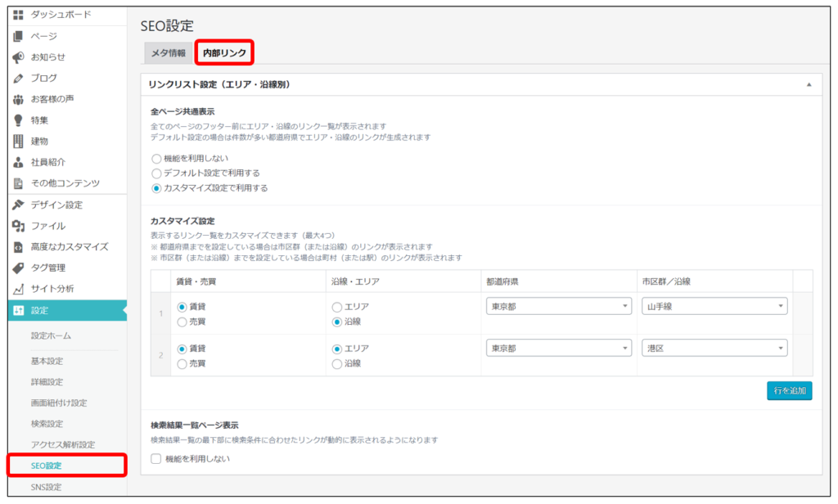Collapse the リンクリスト設定 panel with arrow
The image size is (838, 504).
809,84
